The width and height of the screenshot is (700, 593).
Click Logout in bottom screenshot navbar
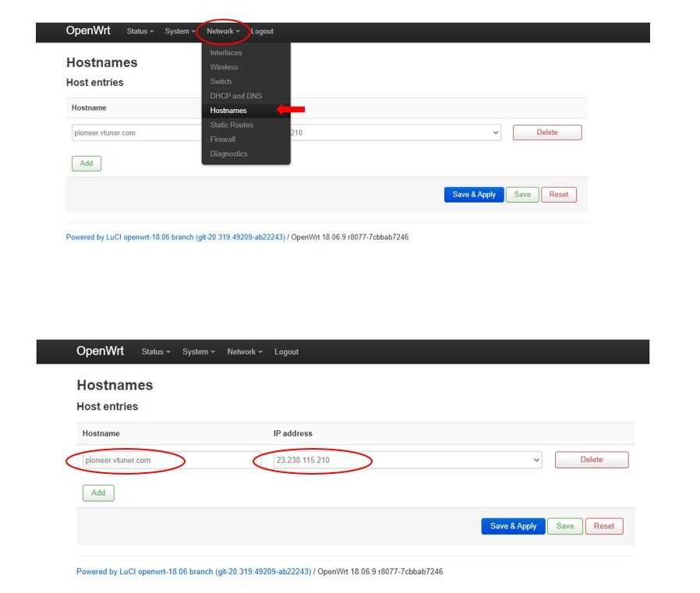tap(286, 351)
